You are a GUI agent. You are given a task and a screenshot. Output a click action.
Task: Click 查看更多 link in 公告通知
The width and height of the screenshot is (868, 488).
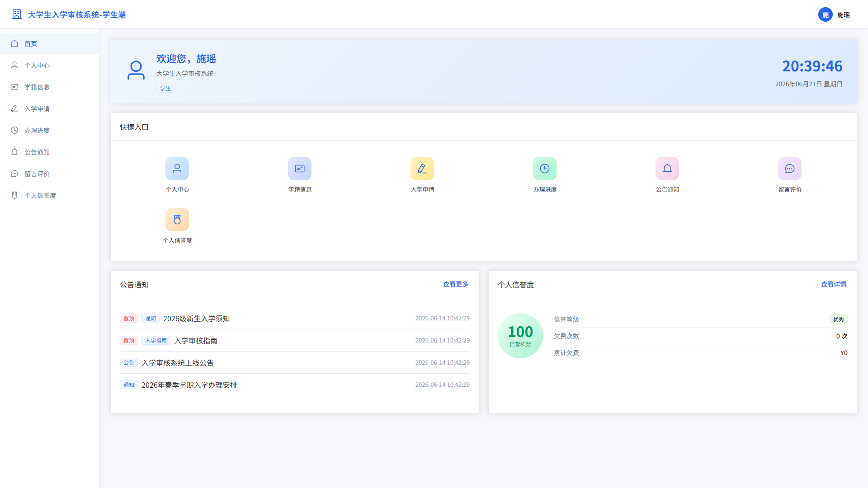[x=456, y=284]
